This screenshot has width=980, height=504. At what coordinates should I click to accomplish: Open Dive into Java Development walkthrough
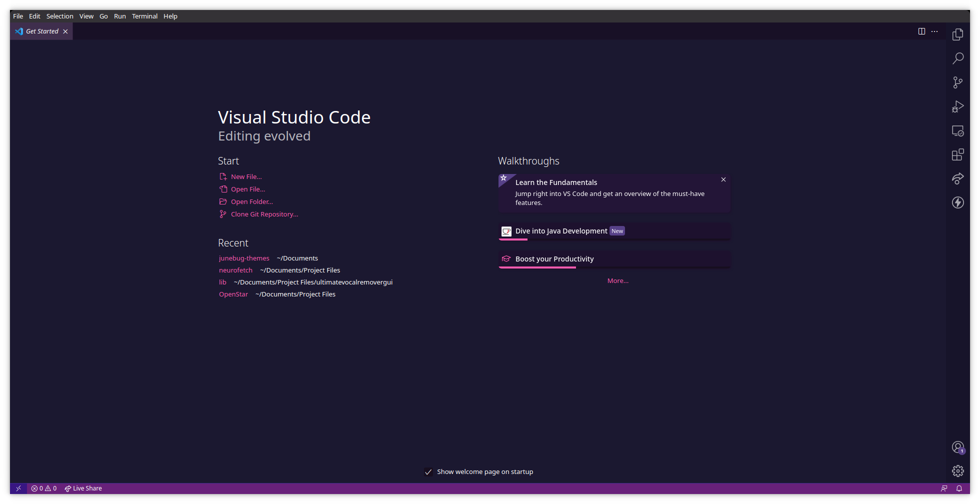[x=614, y=231]
